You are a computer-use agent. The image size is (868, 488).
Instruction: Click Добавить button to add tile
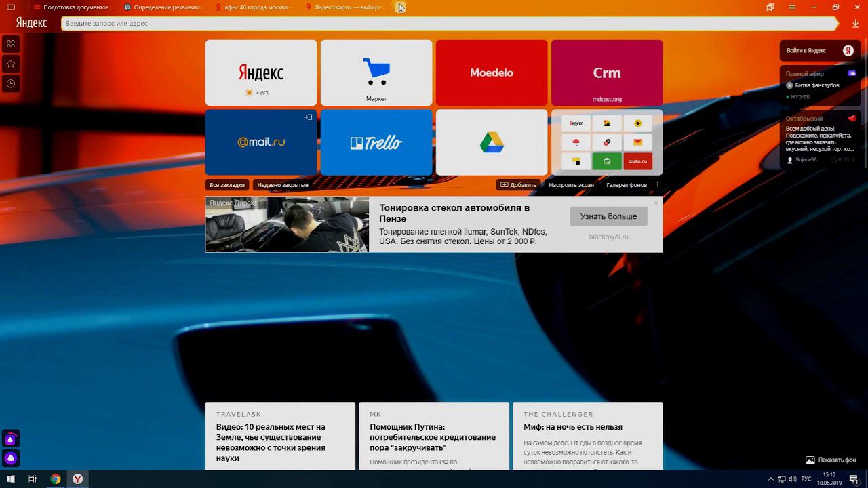[519, 185]
